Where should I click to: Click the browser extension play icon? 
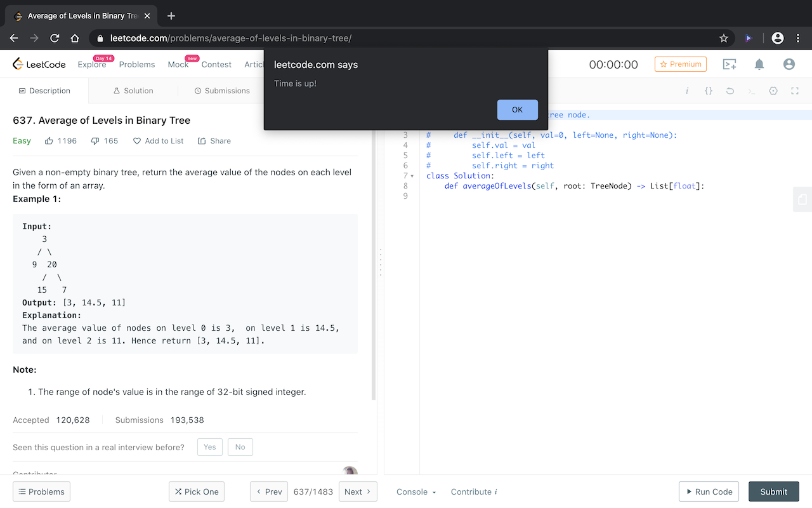point(749,38)
